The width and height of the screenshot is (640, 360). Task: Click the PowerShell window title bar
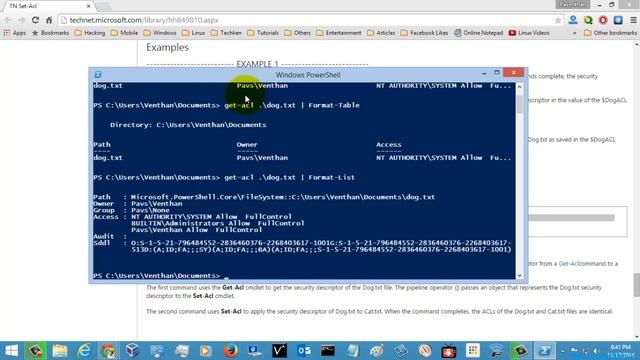coord(308,75)
